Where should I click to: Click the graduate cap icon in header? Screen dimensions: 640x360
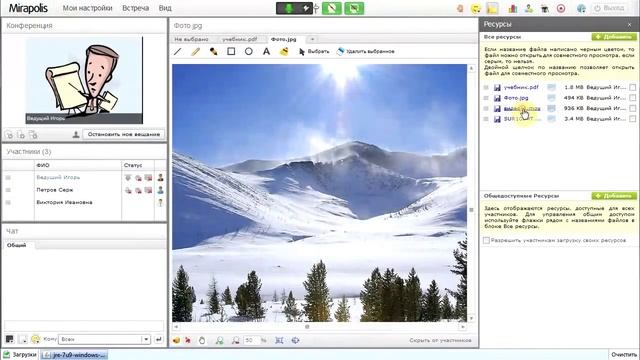[544, 8]
